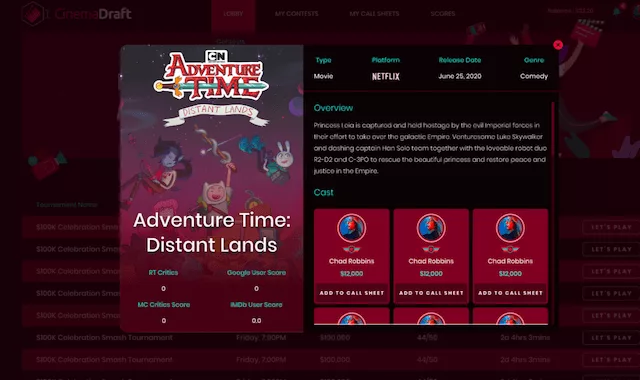Click the Genre label
This screenshot has height=380, width=640.
[534, 60]
